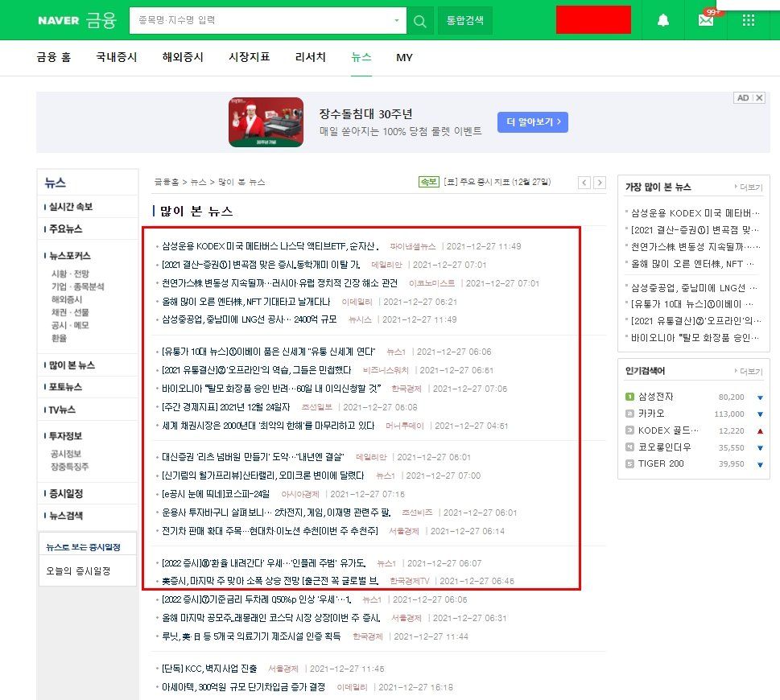Show previous breaking news headline

pos(584,183)
